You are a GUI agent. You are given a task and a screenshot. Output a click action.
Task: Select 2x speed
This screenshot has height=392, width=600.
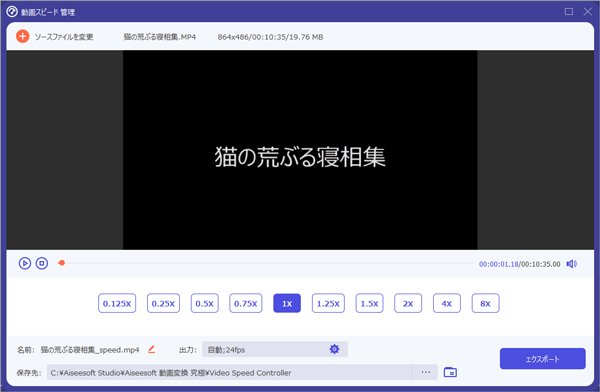(408, 303)
